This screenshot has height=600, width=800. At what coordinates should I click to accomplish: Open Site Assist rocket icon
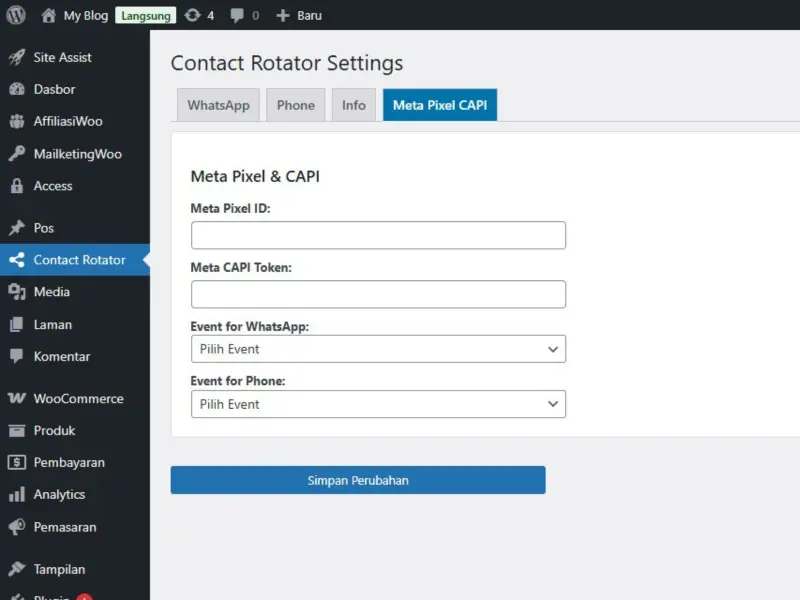16,57
